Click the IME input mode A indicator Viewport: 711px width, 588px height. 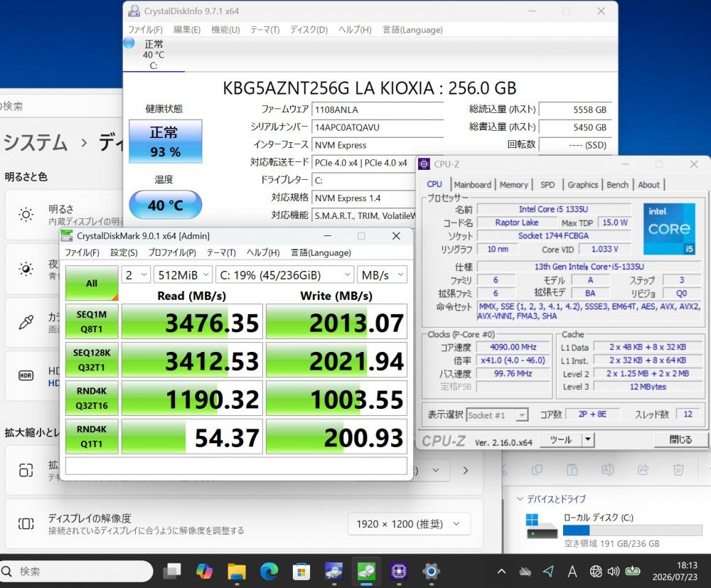click(572, 572)
